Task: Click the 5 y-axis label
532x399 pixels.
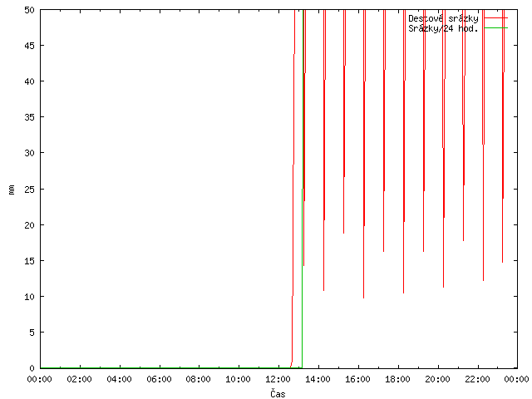Action: coord(32,332)
